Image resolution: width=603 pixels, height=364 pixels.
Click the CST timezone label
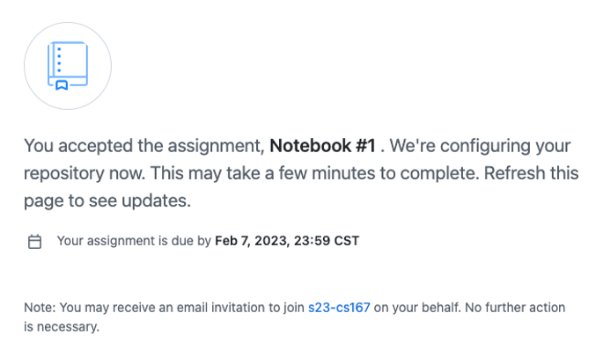tap(347, 241)
